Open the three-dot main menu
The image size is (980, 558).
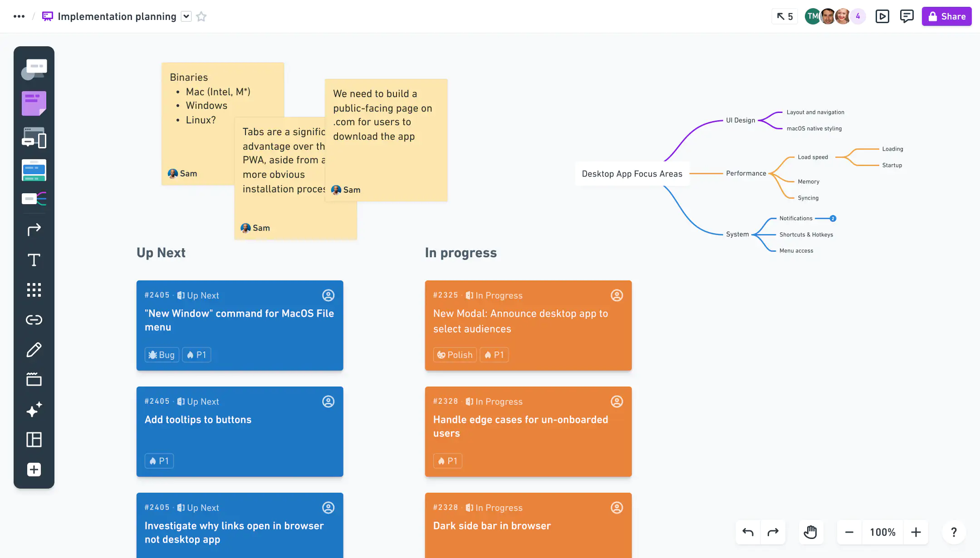tap(19, 17)
